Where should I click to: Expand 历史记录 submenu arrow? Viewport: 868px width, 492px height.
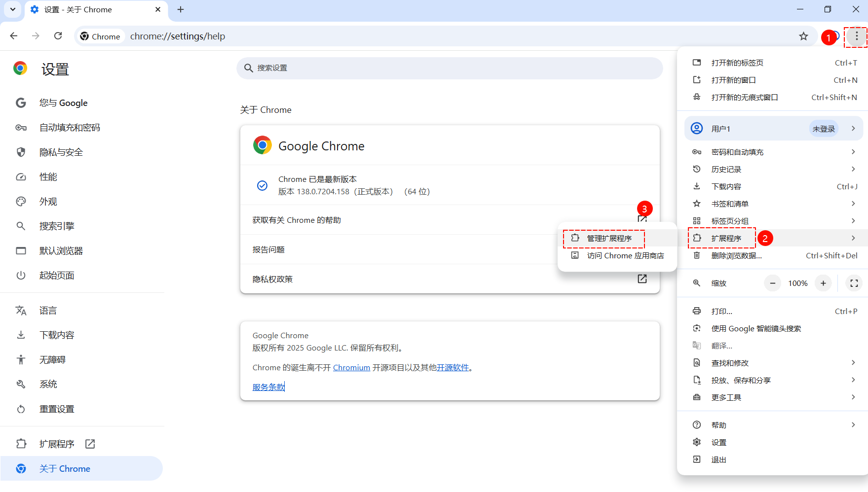click(x=853, y=169)
